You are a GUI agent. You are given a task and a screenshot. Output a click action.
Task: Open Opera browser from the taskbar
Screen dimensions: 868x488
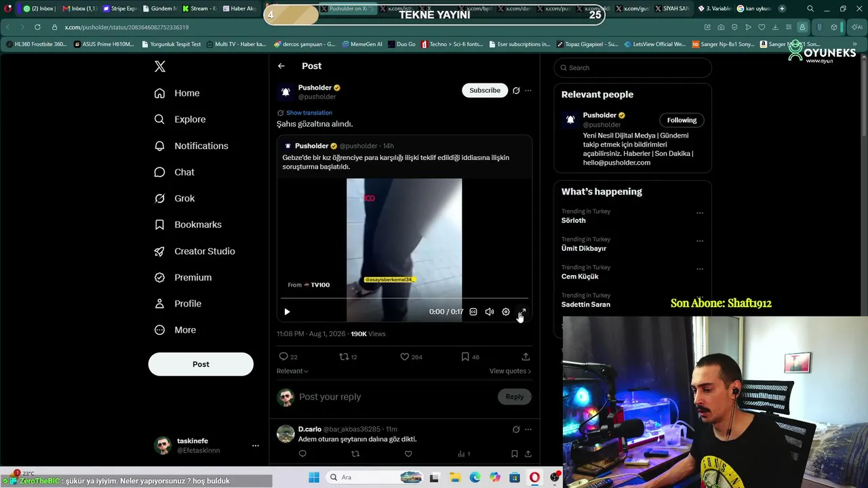(x=535, y=477)
